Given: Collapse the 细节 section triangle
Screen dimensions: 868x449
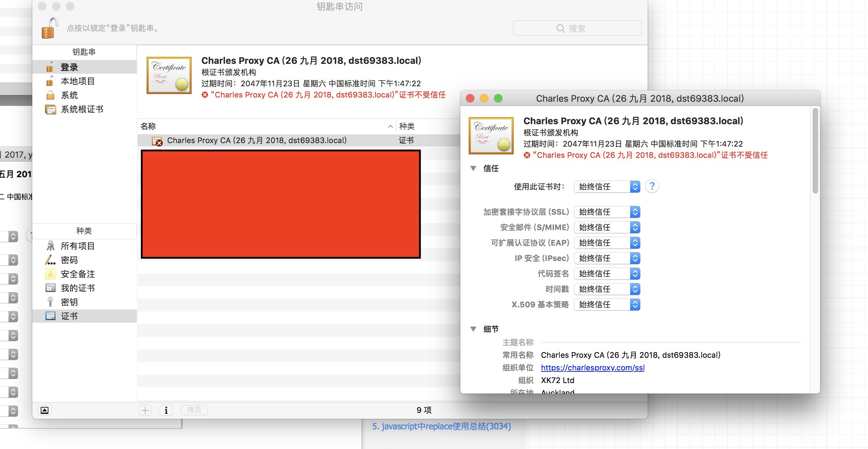Looking at the screenshot, I should point(473,329).
